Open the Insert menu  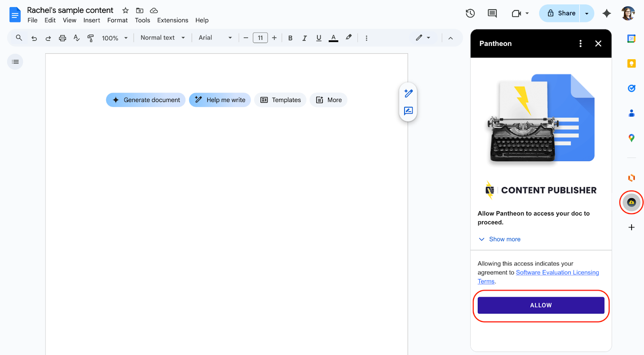(x=92, y=20)
